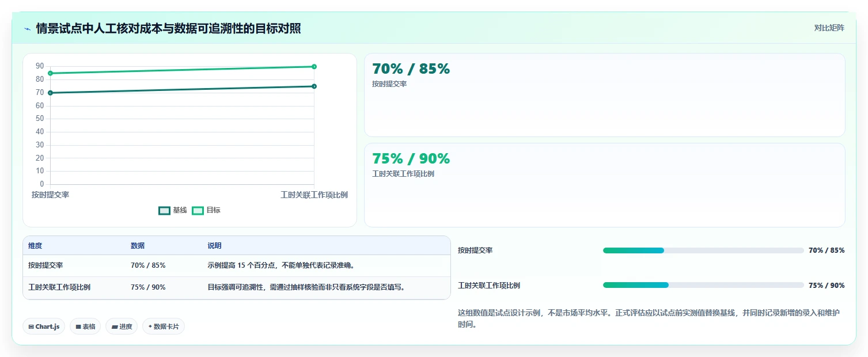Click the 工时关联工作项比例 progress bar
Screen dimensions: 868x357
click(x=703, y=285)
